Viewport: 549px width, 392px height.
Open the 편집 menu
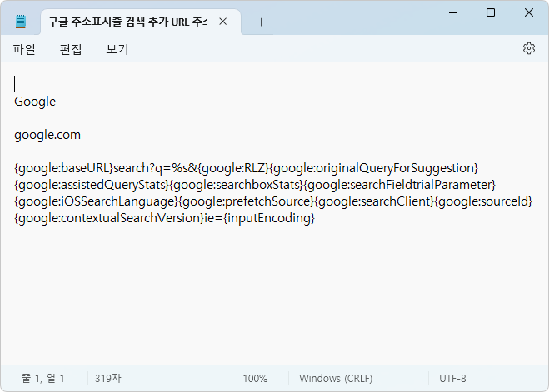[70, 49]
